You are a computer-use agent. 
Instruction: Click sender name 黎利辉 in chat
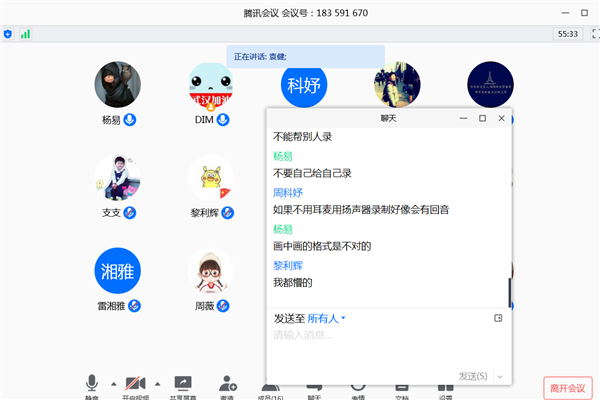pyautogui.click(x=288, y=265)
